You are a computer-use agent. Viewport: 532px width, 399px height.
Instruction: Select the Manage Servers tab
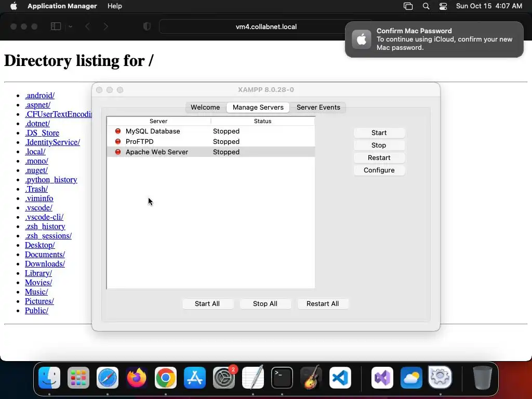coord(258,107)
